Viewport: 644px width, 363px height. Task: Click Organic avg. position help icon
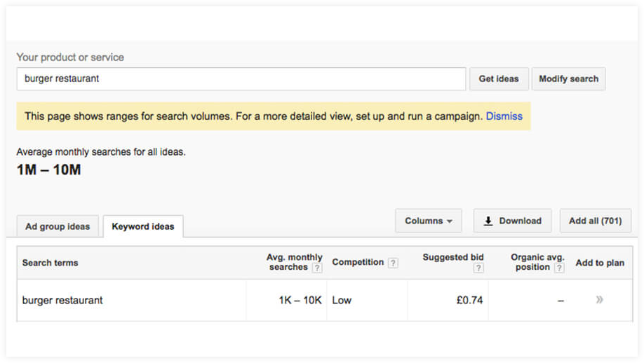559,268
